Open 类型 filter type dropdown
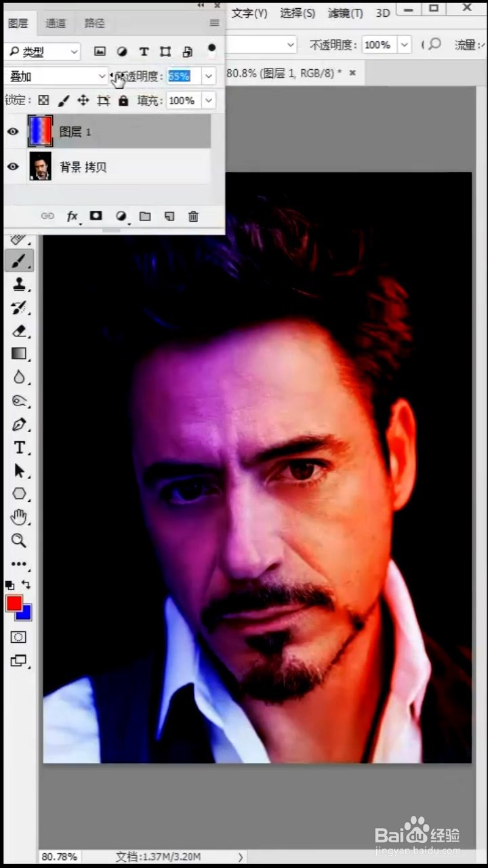The image size is (488, 868). pos(43,52)
